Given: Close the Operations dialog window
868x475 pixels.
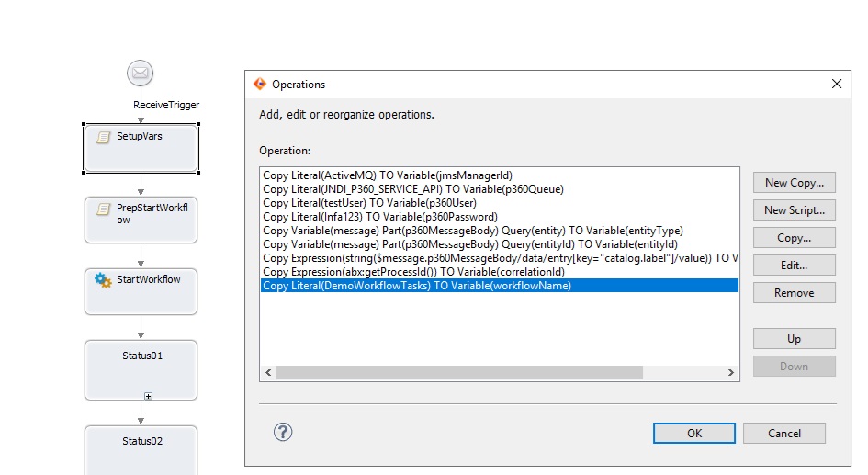Looking at the screenshot, I should coord(837,84).
